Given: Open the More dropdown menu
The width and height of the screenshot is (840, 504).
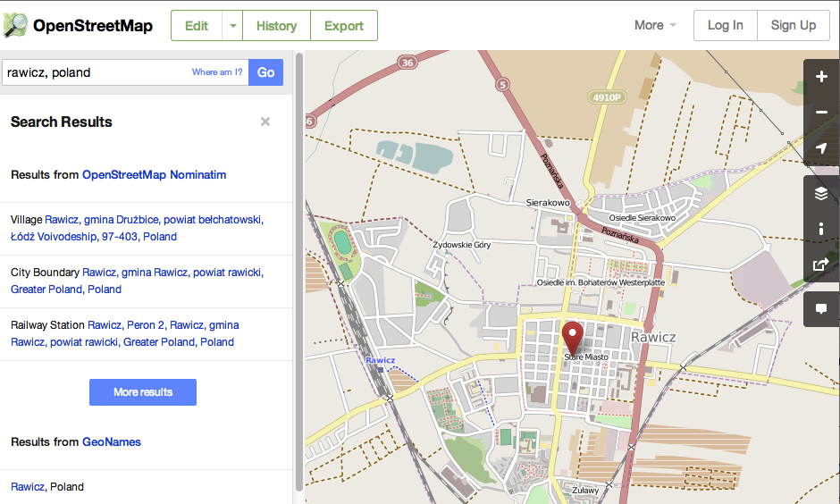Looking at the screenshot, I should point(655,25).
